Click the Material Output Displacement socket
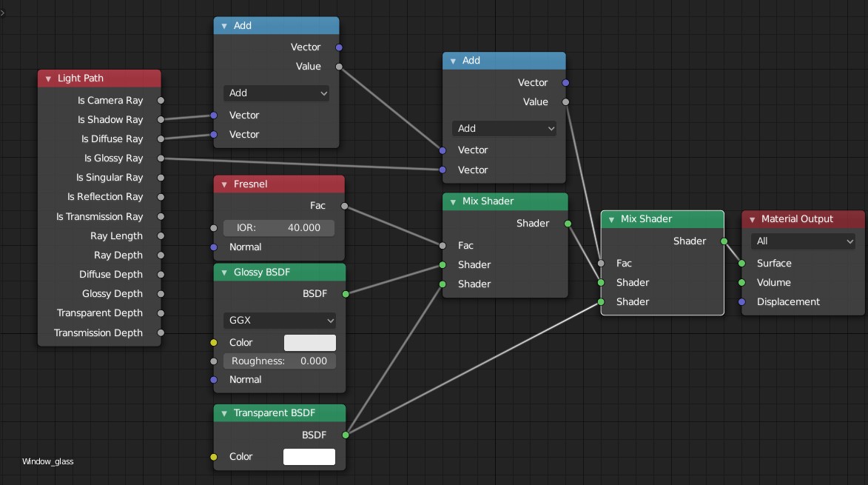Screen dimensions: 868x485 [x=741, y=301]
